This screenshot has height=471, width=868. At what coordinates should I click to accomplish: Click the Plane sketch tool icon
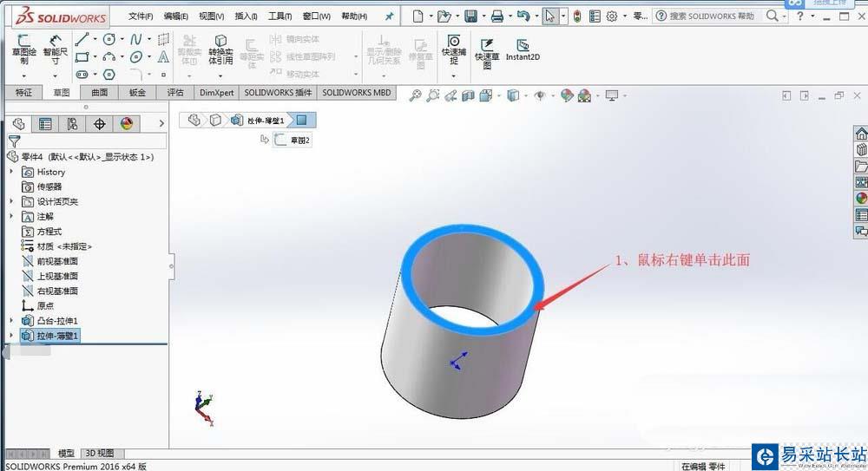(x=163, y=39)
